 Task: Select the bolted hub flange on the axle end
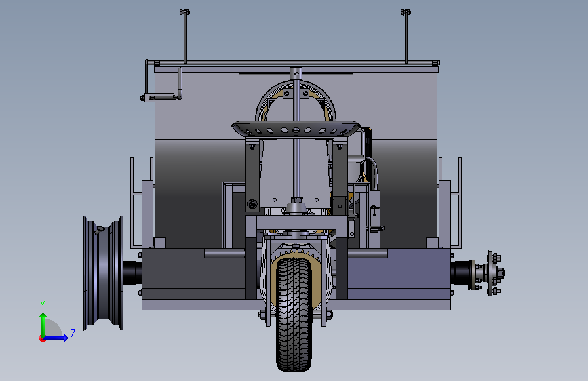coord(492,273)
